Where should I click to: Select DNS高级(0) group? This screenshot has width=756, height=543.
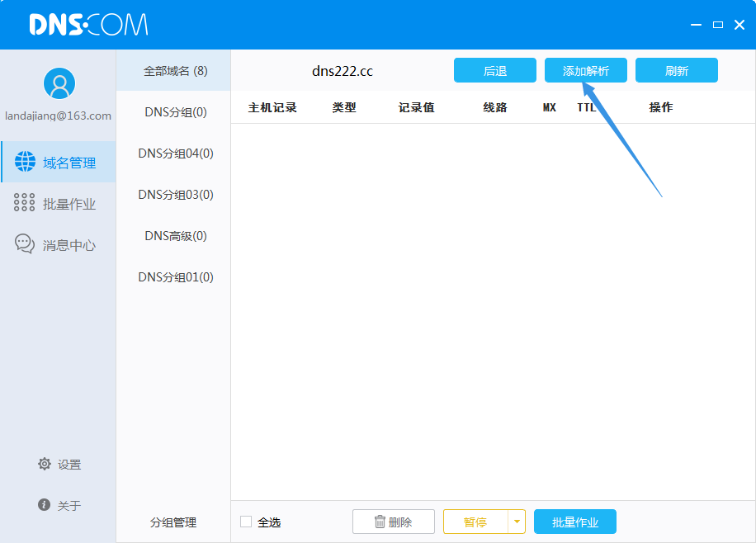coord(175,236)
